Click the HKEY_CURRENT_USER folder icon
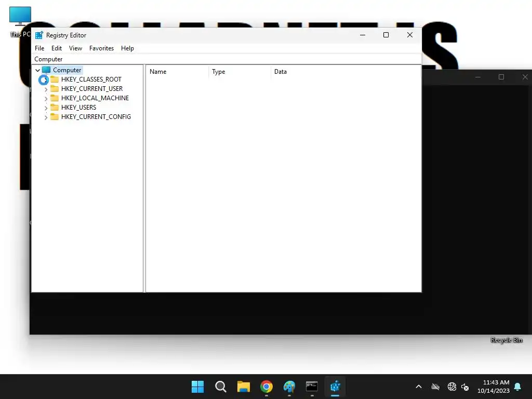This screenshot has width=532, height=399. [x=55, y=88]
